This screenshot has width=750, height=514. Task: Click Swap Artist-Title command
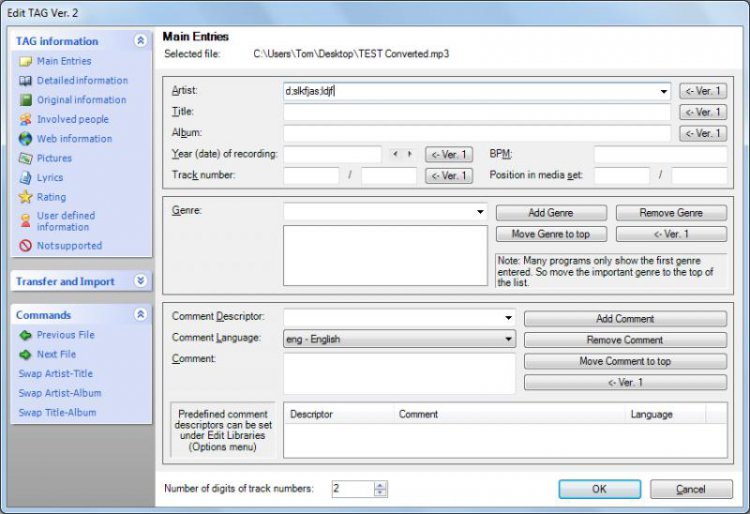point(57,374)
